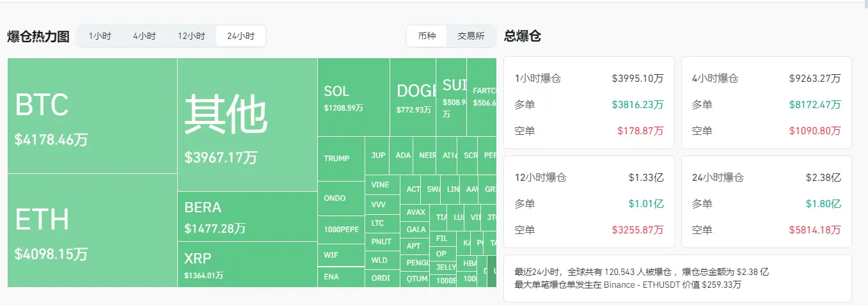
Task: Click the TRUMP heatmap tile
Action: pos(341,159)
